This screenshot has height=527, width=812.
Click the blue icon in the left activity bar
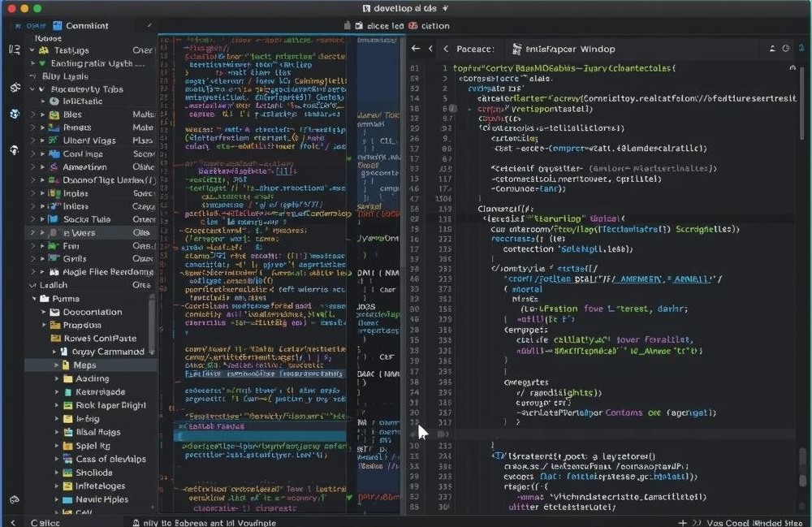click(14, 114)
